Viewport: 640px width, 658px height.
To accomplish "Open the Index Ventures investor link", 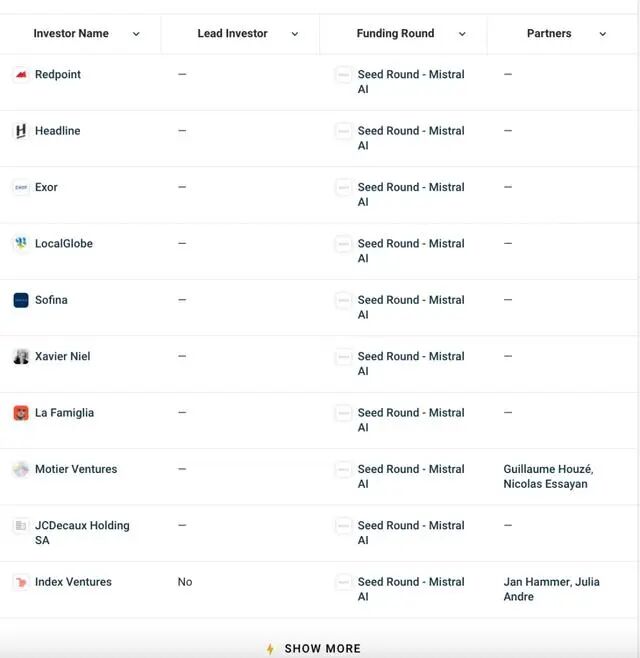I will pos(73,582).
